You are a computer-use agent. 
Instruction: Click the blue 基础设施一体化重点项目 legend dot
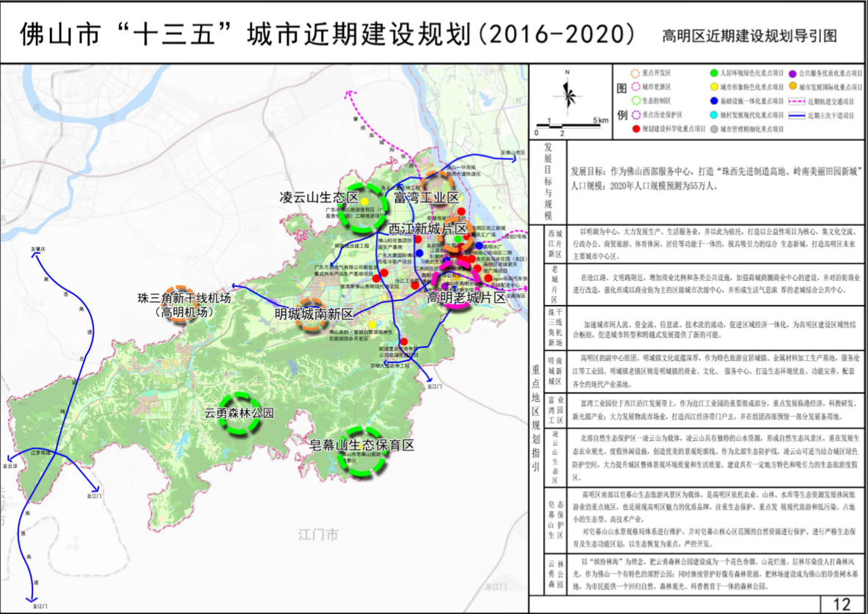click(x=713, y=101)
